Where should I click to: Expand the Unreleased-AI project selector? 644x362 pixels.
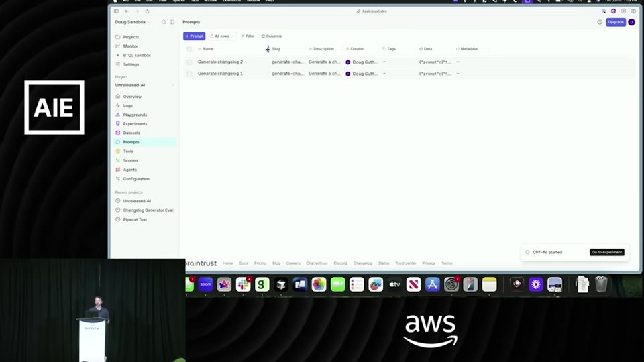145,85
